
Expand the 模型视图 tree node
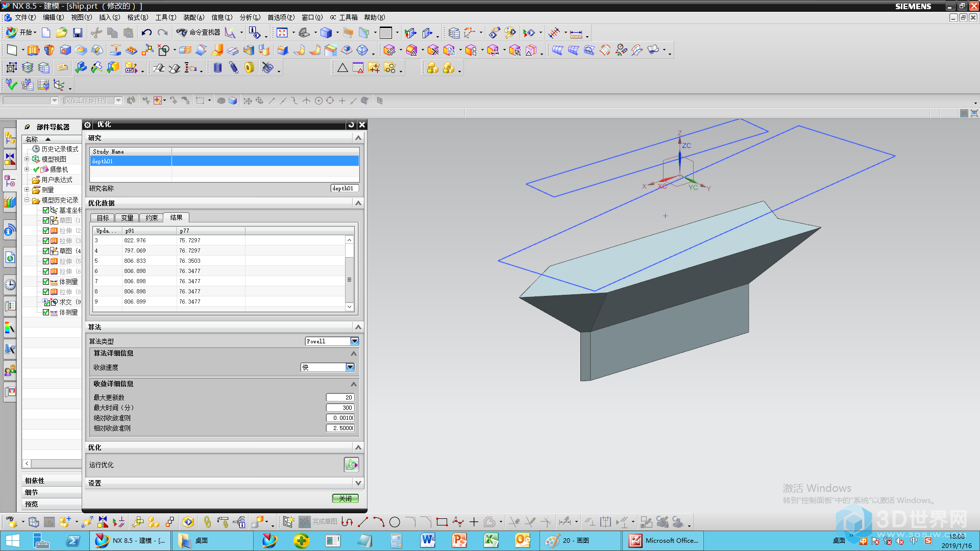click(27, 159)
